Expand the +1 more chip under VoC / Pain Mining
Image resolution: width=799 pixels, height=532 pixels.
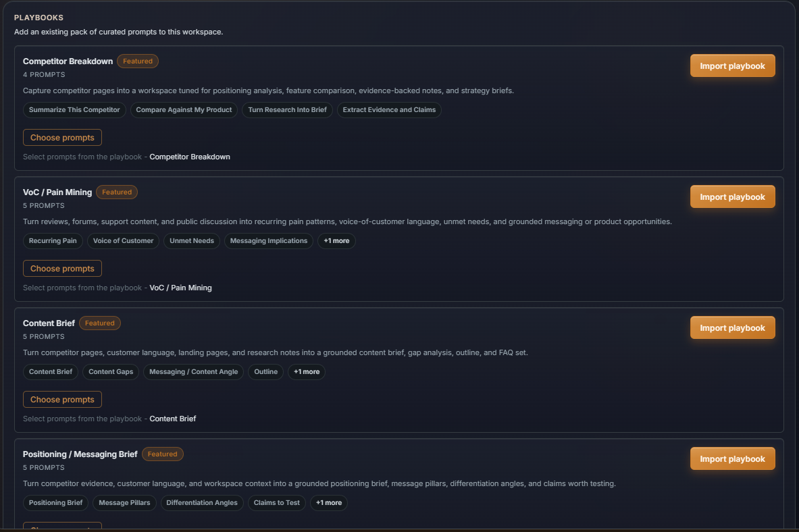coord(336,240)
